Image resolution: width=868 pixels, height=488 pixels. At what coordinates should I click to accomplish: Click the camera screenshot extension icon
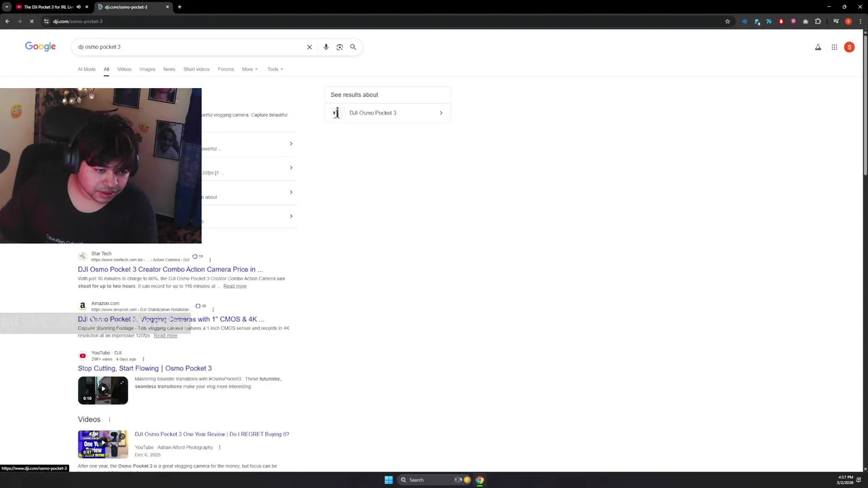coord(806,21)
